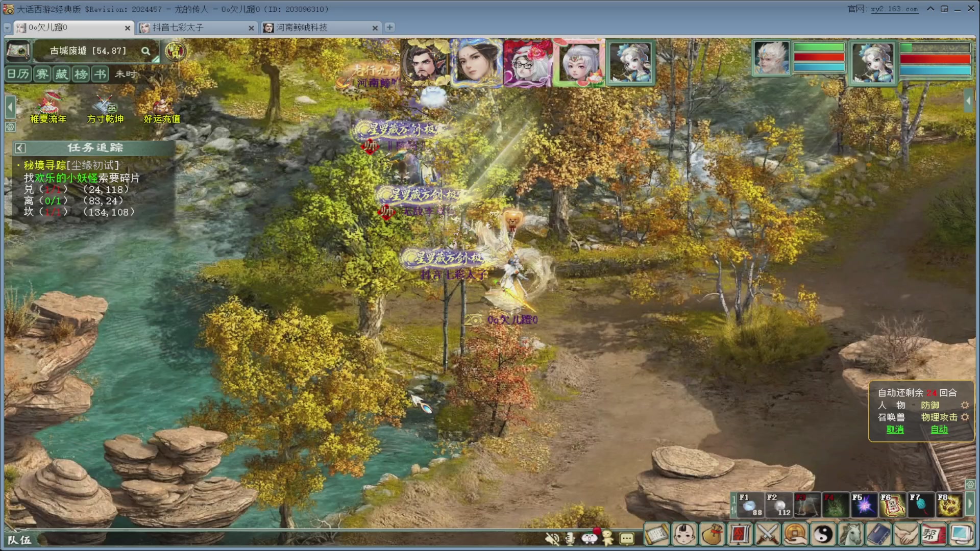
Task: Open the yin-yang skills icon
Action: coord(823,535)
